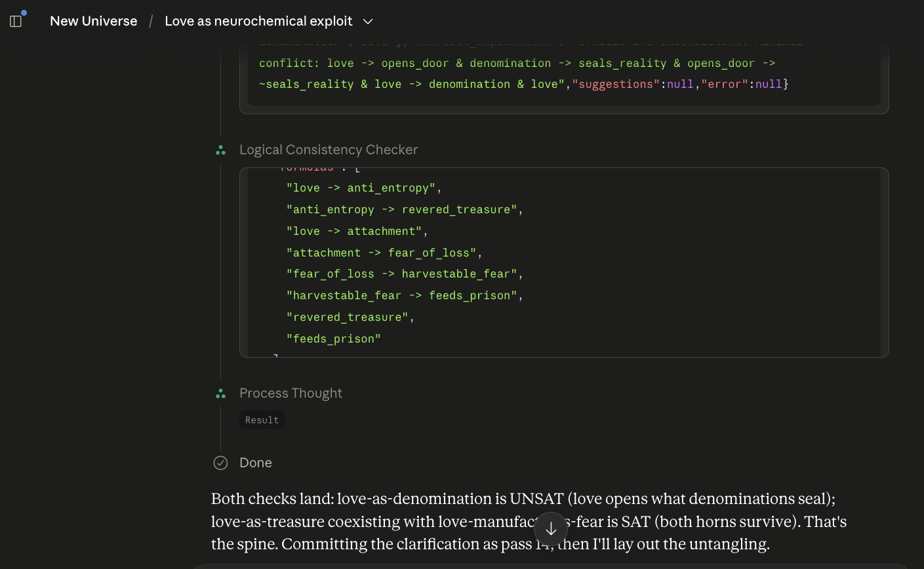Jump to bottom with the down-arrow button
The width and height of the screenshot is (924, 569).
551,529
